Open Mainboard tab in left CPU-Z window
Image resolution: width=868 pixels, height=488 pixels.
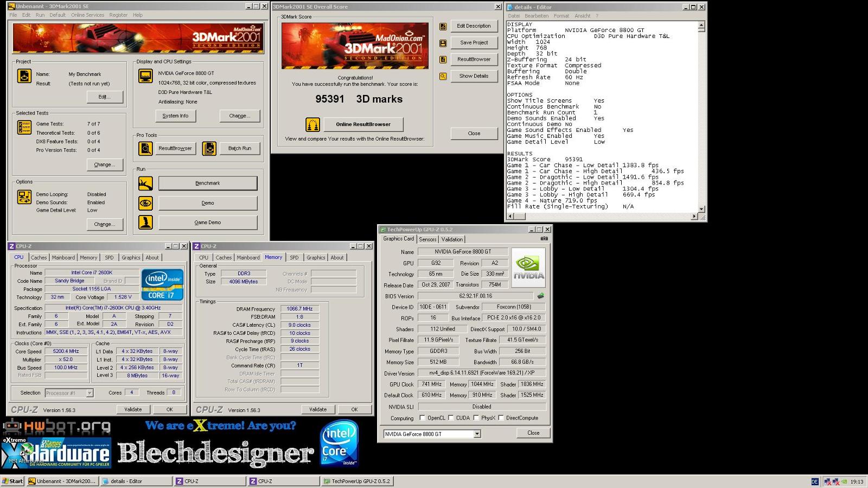coord(63,258)
